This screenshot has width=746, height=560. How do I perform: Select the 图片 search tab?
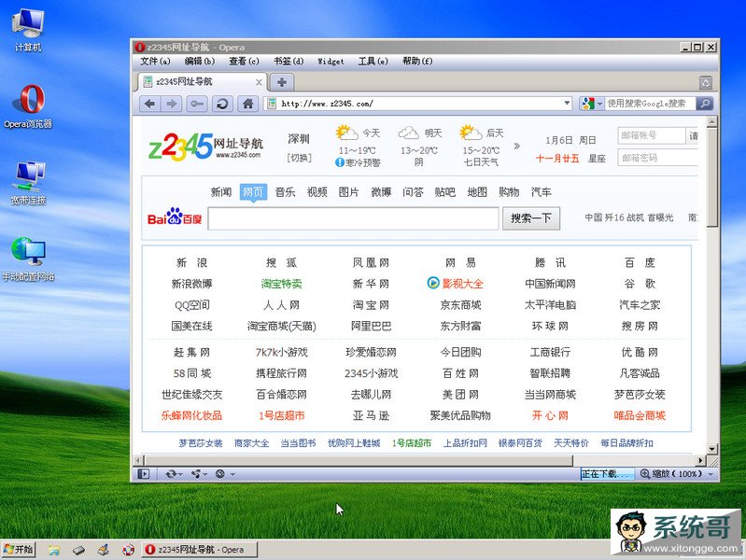[349, 191]
